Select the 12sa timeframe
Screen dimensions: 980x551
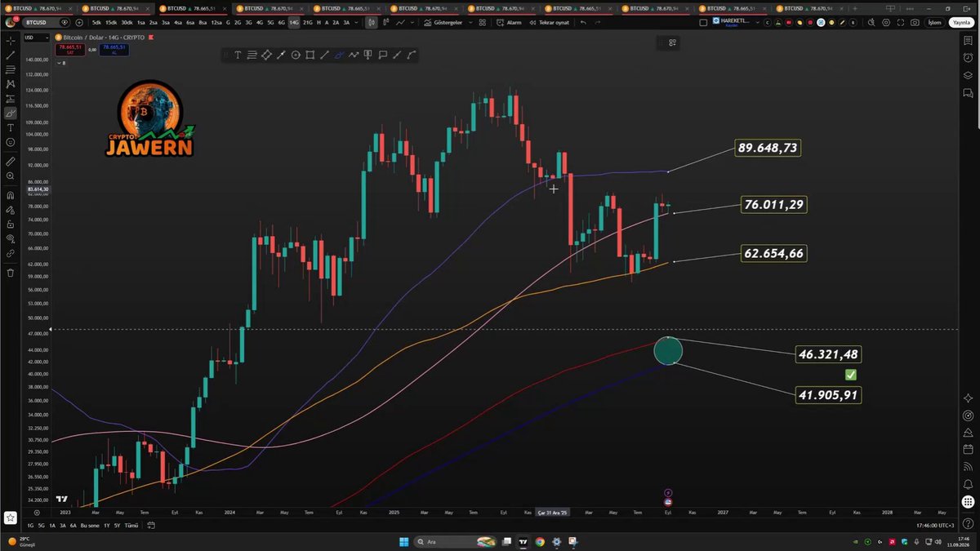point(216,23)
